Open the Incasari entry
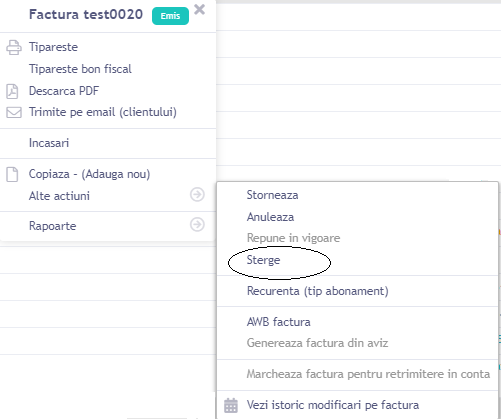The image size is (501, 419). click(49, 143)
